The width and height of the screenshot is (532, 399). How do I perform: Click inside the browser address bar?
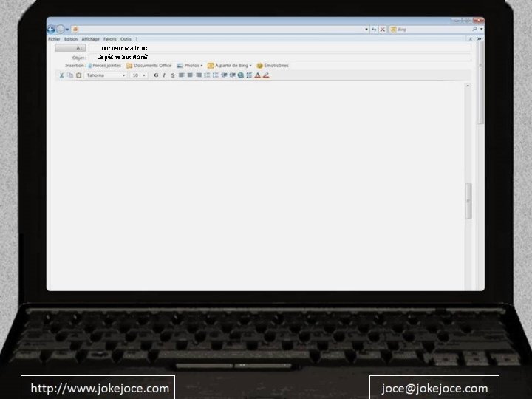click(220, 30)
